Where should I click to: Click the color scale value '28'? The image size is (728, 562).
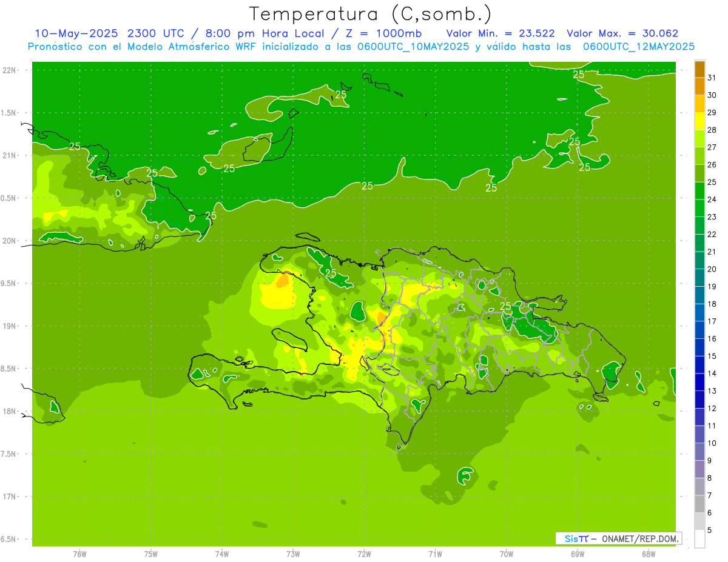pos(712,130)
